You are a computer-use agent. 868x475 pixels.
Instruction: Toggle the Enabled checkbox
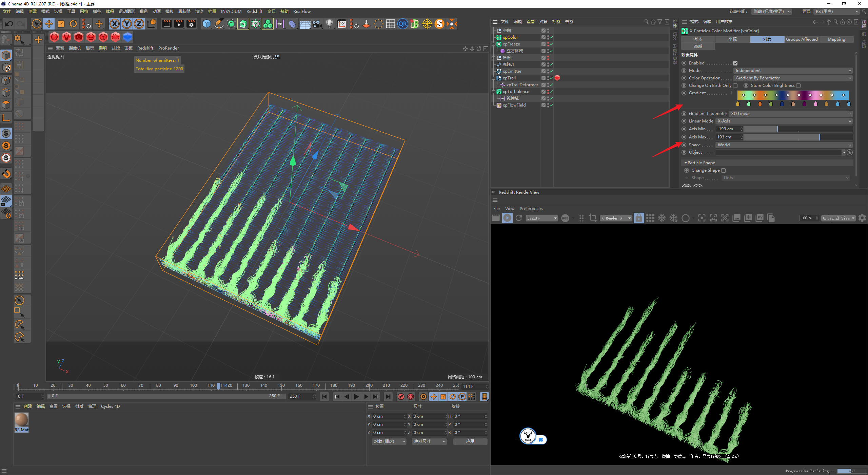[735, 63]
